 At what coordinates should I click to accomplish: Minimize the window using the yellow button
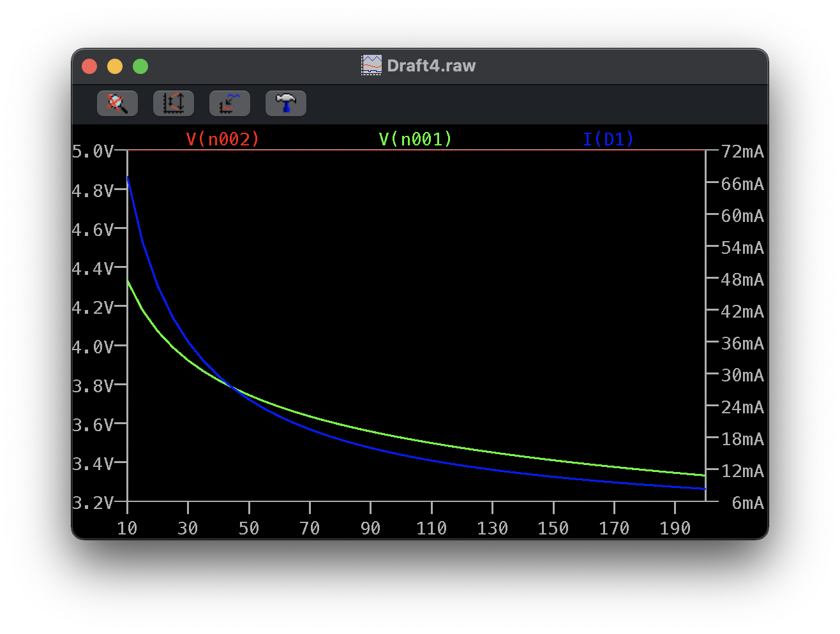[x=115, y=66]
